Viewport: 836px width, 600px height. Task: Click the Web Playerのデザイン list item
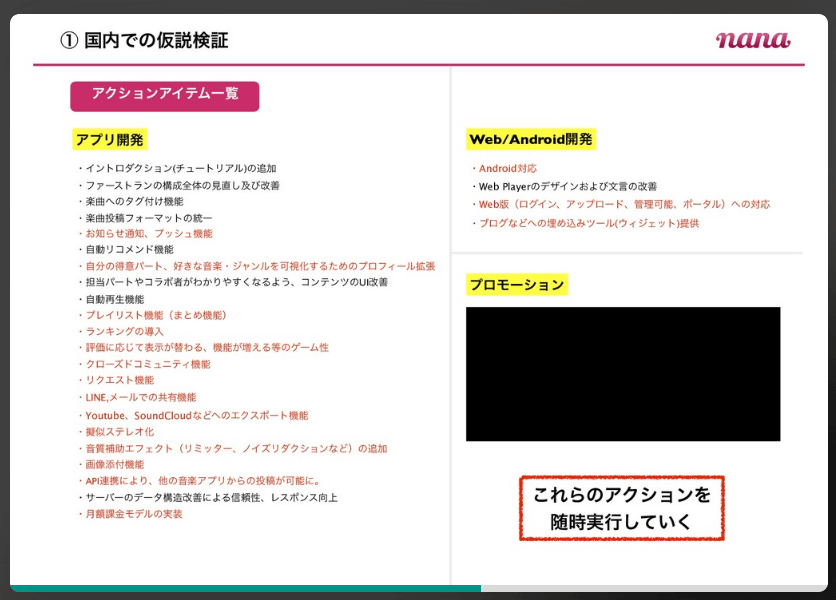coord(567,187)
